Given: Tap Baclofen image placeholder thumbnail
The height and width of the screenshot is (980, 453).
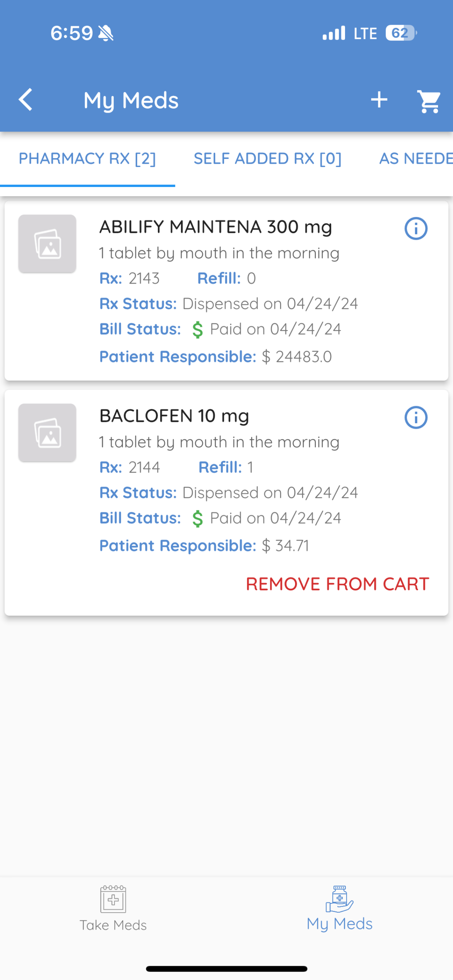Looking at the screenshot, I should (47, 432).
